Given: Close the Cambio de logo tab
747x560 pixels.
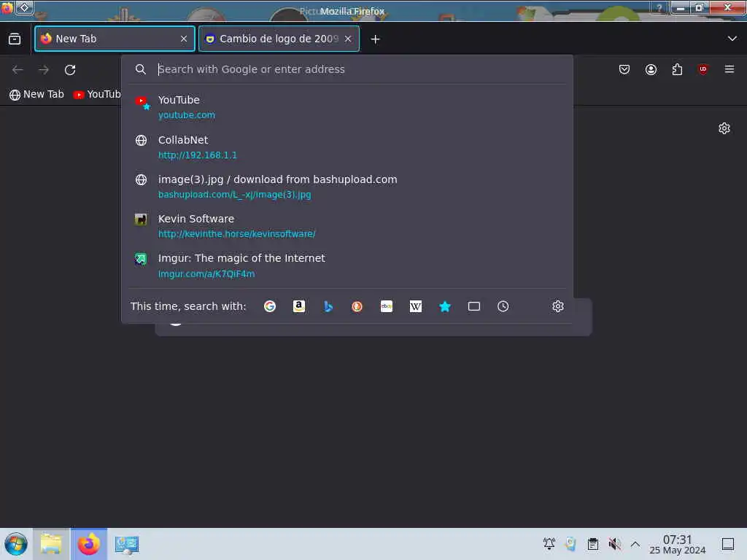Looking at the screenshot, I should point(348,39).
